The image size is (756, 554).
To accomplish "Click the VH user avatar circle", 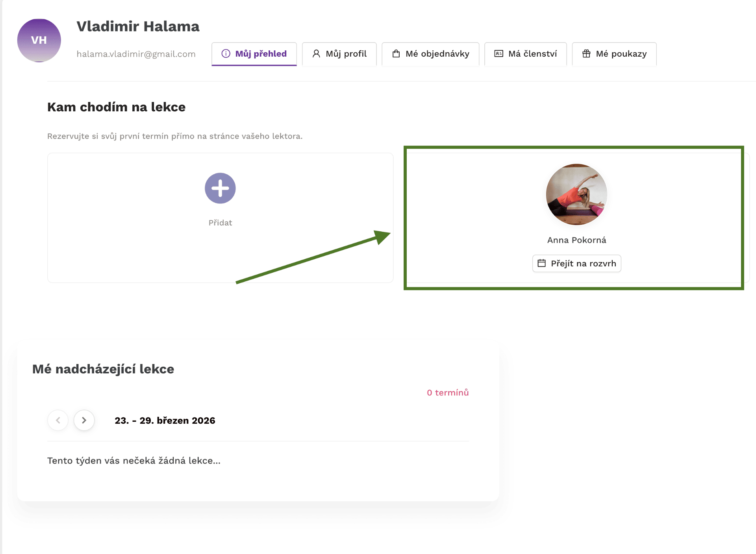I will [39, 40].
